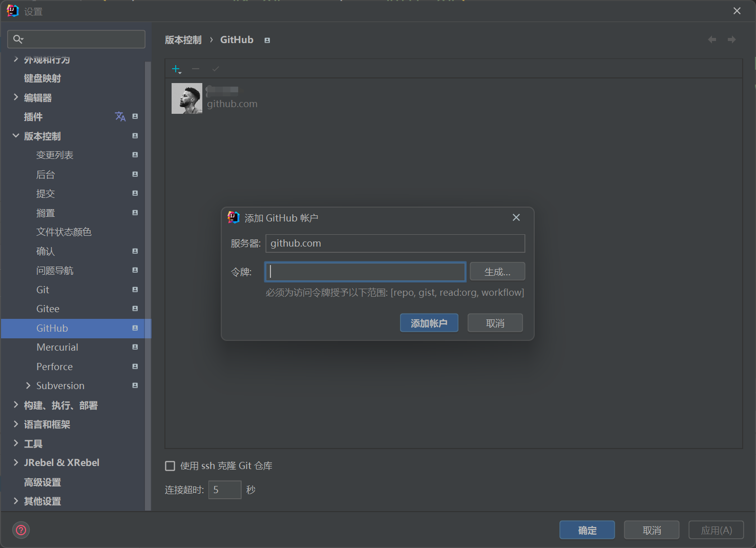
Task: Expand the 编辑器 settings group
Action: coord(16,97)
